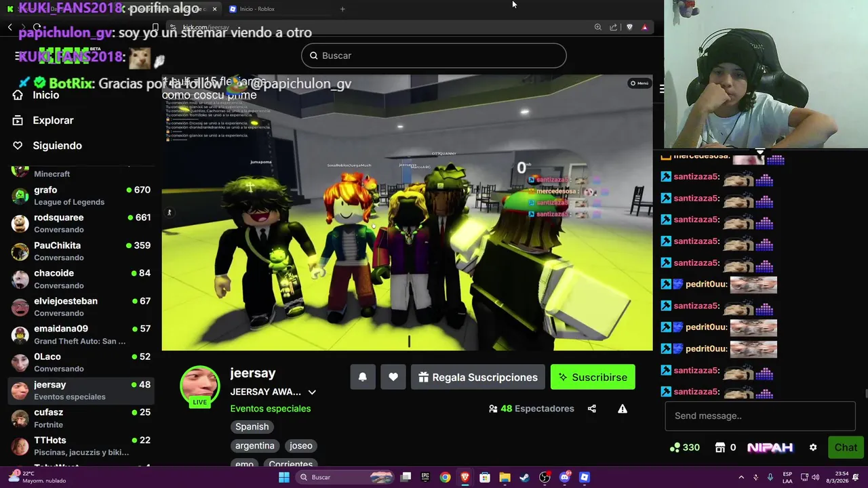Image resolution: width=868 pixels, height=488 pixels.
Task: Click the 330 channel points balance
Action: [x=685, y=447]
